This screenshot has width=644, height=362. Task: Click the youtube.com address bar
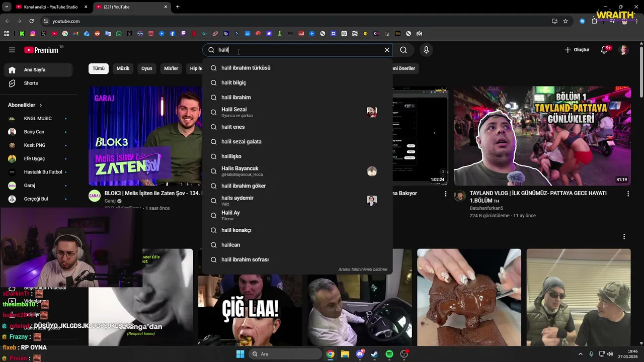297,21
